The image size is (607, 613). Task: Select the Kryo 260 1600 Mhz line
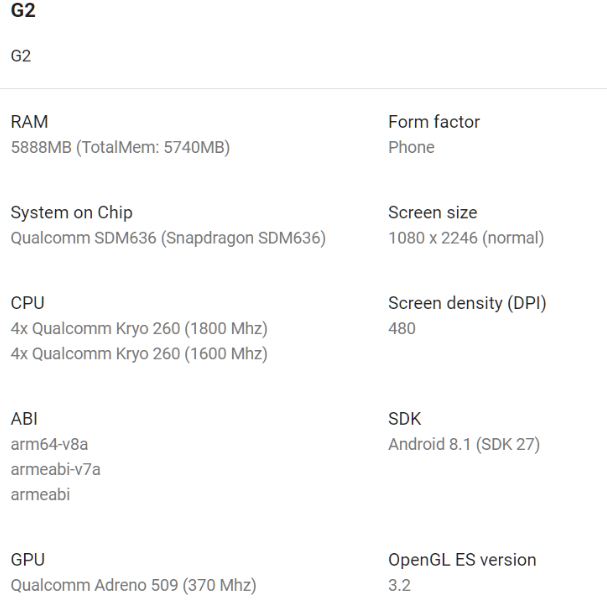click(x=139, y=354)
